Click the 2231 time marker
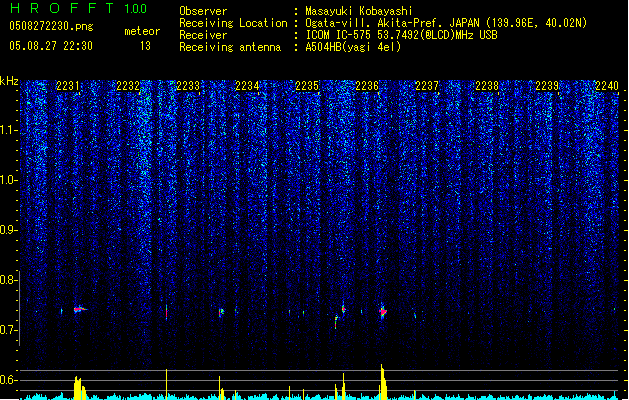 pyautogui.click(x=68, y=86)
